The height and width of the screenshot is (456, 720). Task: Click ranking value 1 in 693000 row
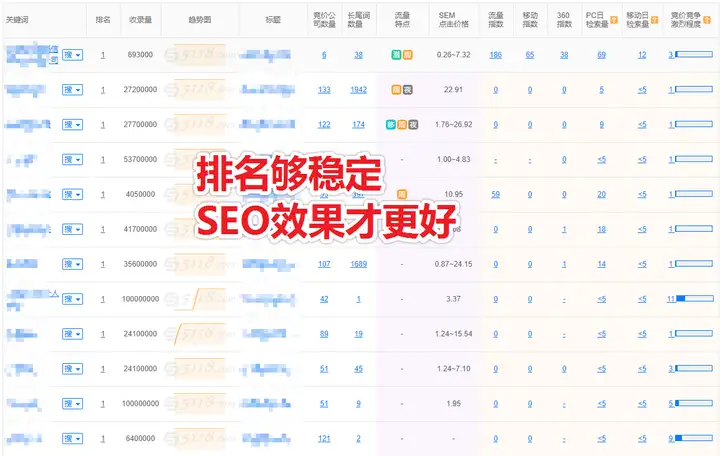point(103,55)
